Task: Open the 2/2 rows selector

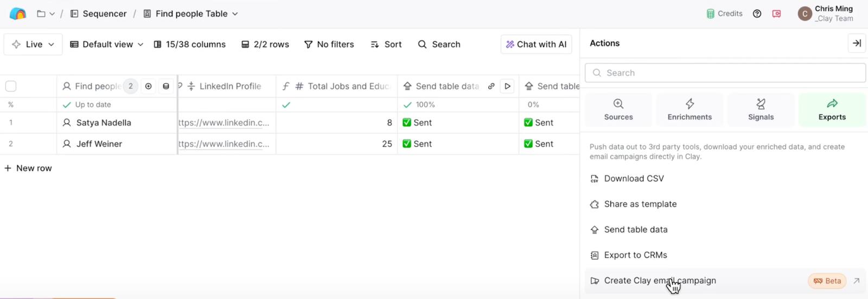Action: pos(265,44)
